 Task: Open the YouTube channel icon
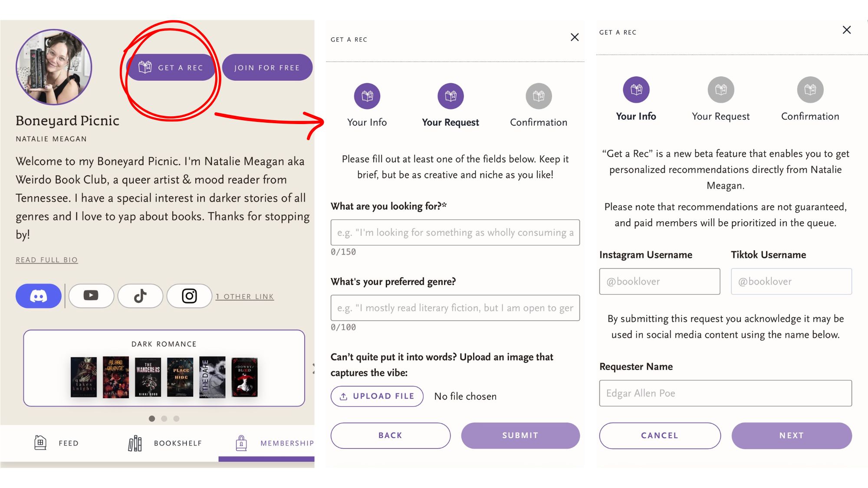click(91, 296)
